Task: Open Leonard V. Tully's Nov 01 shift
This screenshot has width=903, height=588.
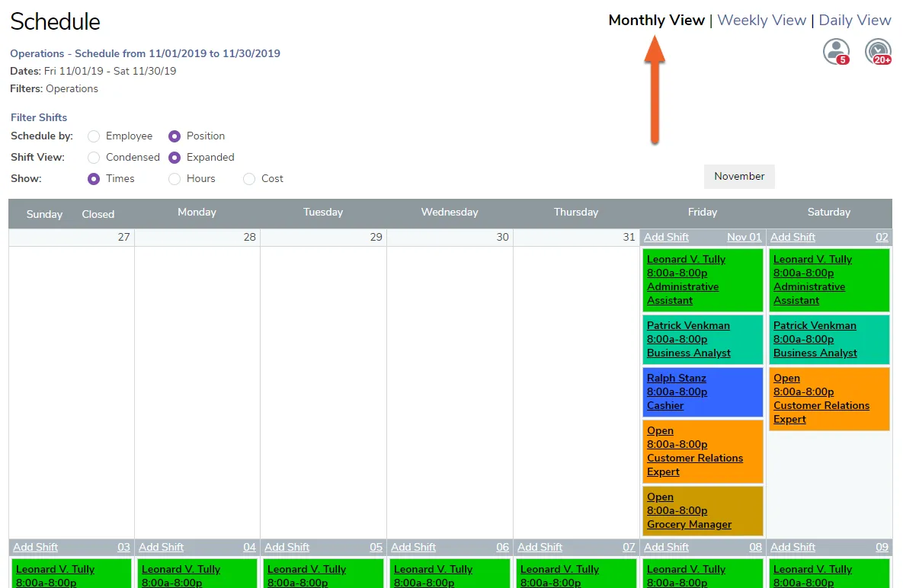Action: coord(703,280)
